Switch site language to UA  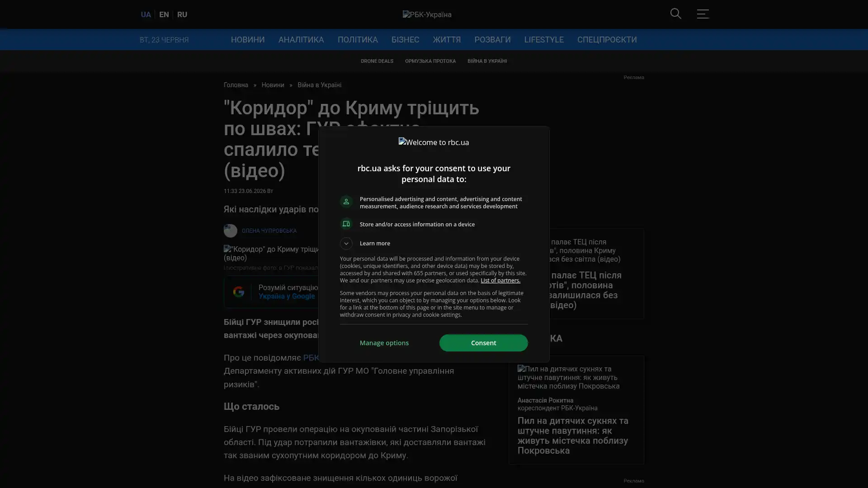146,14
